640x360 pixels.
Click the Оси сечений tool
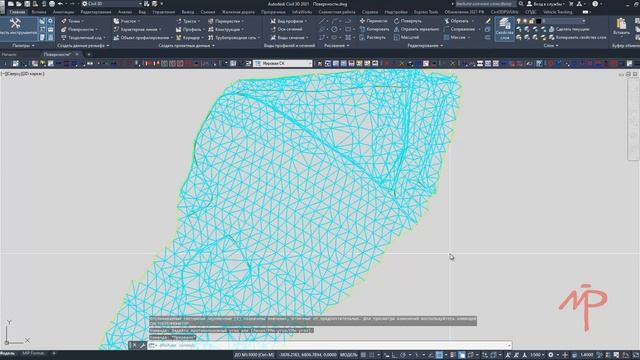tap(287, 29)
